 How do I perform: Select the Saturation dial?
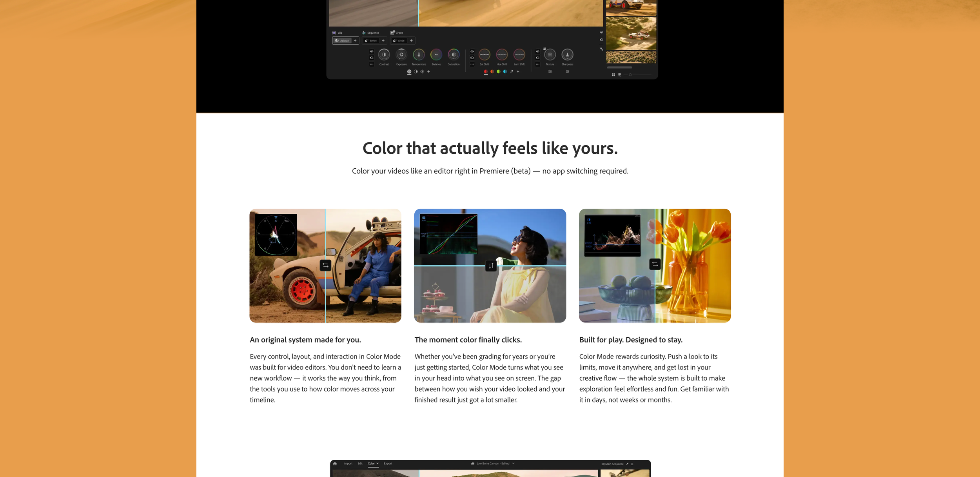pyautogui.click(x=454, y=55)
